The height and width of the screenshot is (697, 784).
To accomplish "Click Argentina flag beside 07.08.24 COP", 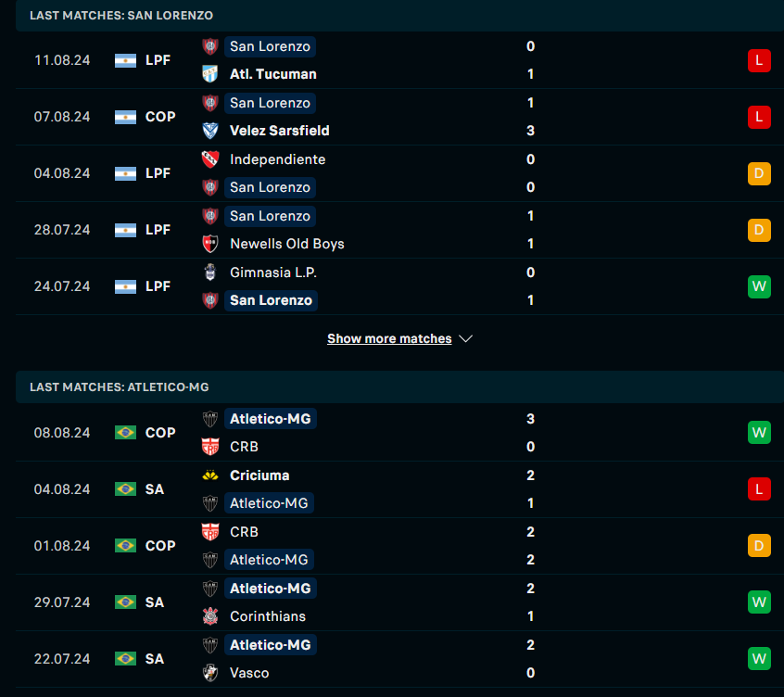I will click(x=125, y=117).
